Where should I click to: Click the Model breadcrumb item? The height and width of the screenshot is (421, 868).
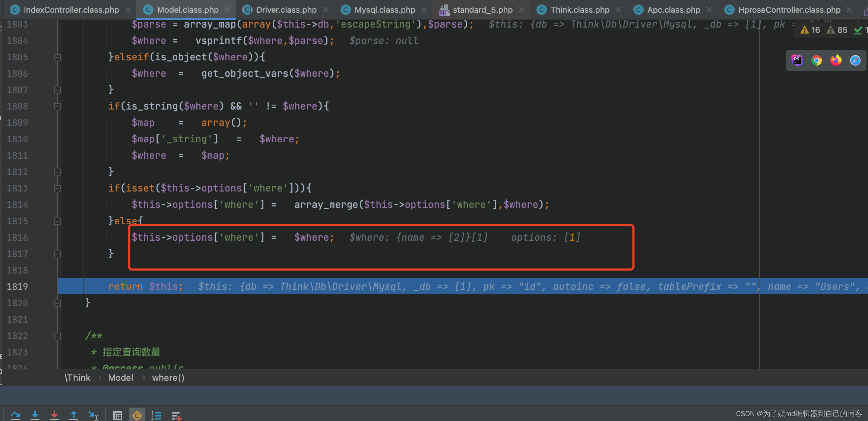120,378
